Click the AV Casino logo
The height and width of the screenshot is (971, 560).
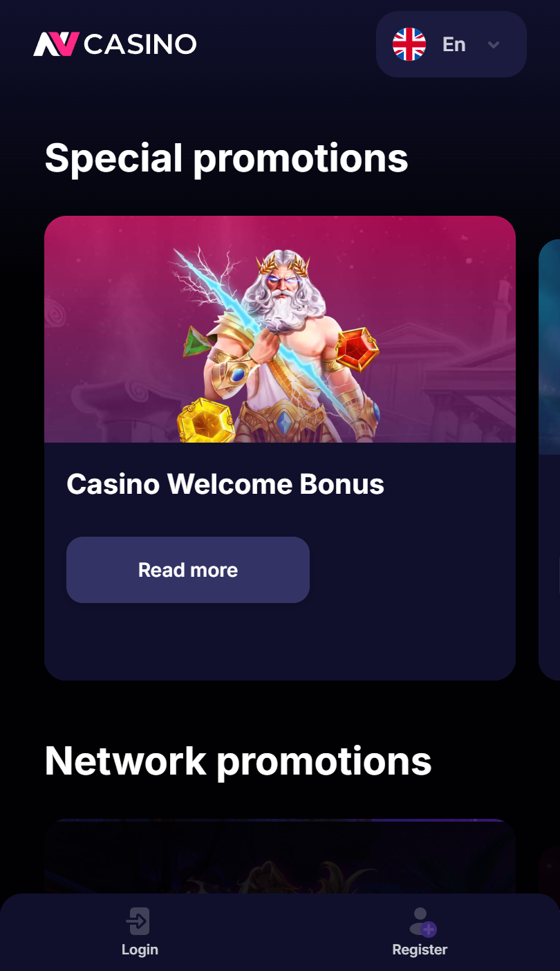click(115, 44)
